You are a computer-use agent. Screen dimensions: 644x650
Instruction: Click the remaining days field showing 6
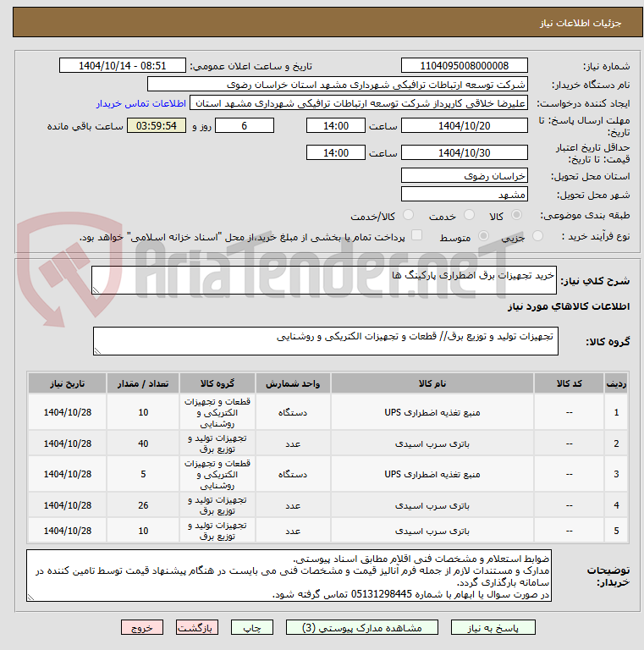pyautogui.click(x=245, y=125)
